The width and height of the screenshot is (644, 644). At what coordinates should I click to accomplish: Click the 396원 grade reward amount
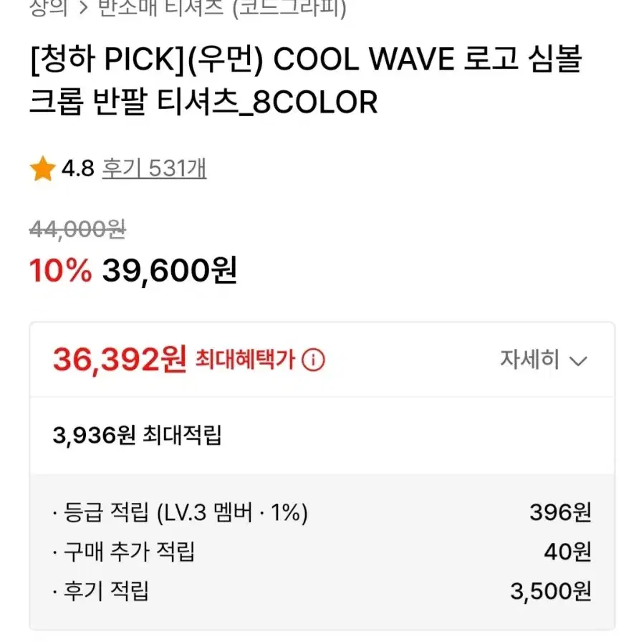pos(561,513)
